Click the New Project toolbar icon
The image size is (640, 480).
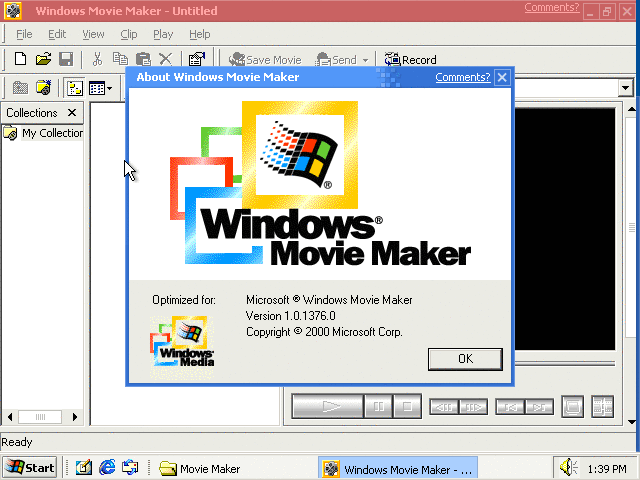coord(20,59)
